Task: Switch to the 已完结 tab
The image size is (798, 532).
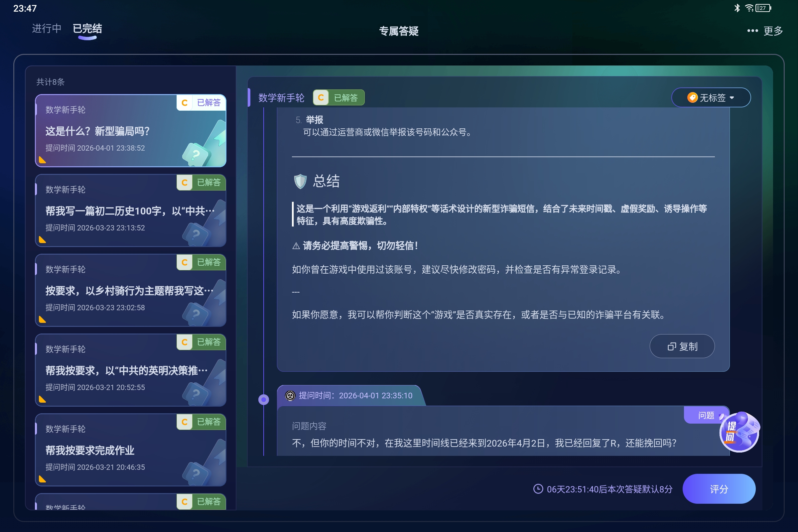Action: tap(87, 29)
